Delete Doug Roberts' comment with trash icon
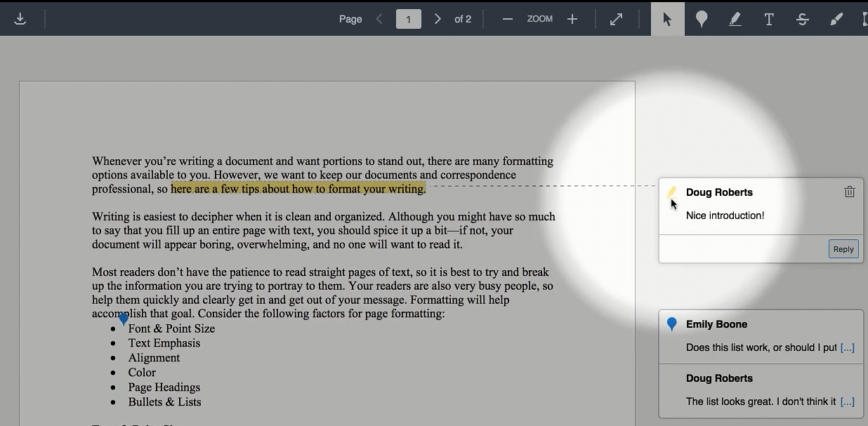This screenshot has width=868, height=426. (849, 192)
